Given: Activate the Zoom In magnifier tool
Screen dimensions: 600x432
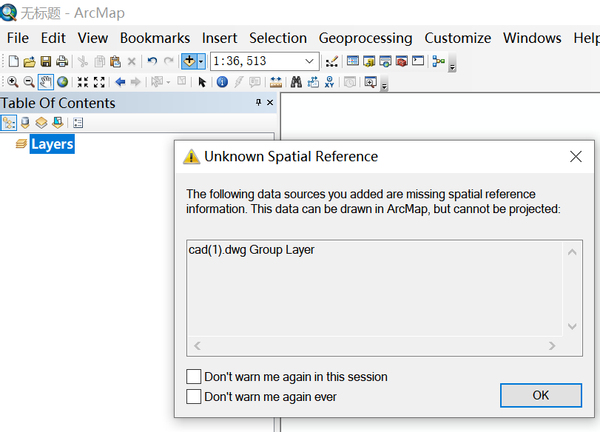Looking at the screenshot, I should pos(12,82).
